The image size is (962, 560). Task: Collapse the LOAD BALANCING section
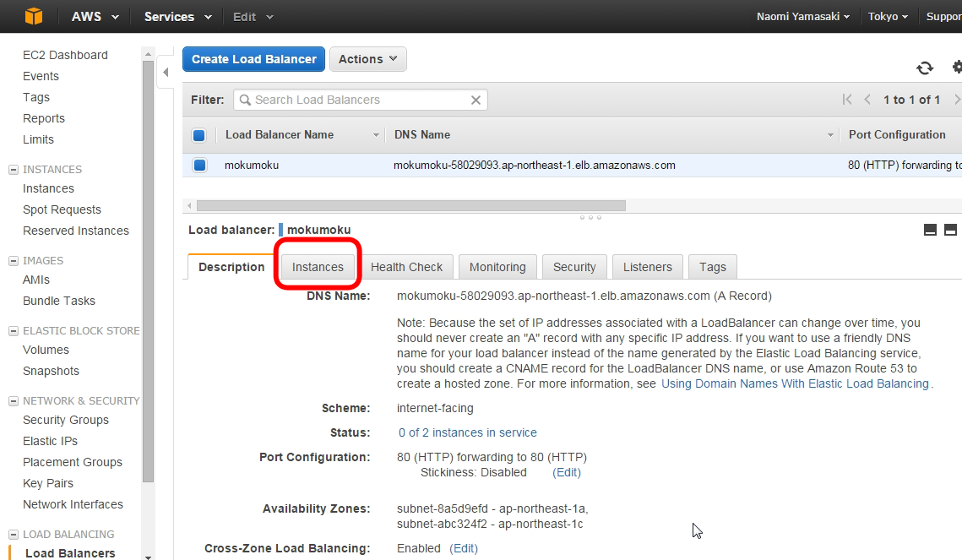pyautogui.click(x=13, y=535)
